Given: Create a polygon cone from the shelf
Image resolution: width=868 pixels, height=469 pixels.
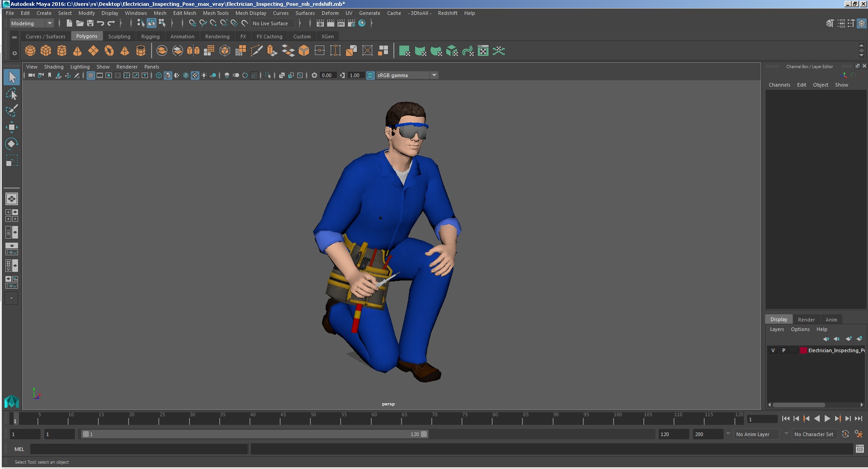Looking at the screenshot, I should coord(78,51).
